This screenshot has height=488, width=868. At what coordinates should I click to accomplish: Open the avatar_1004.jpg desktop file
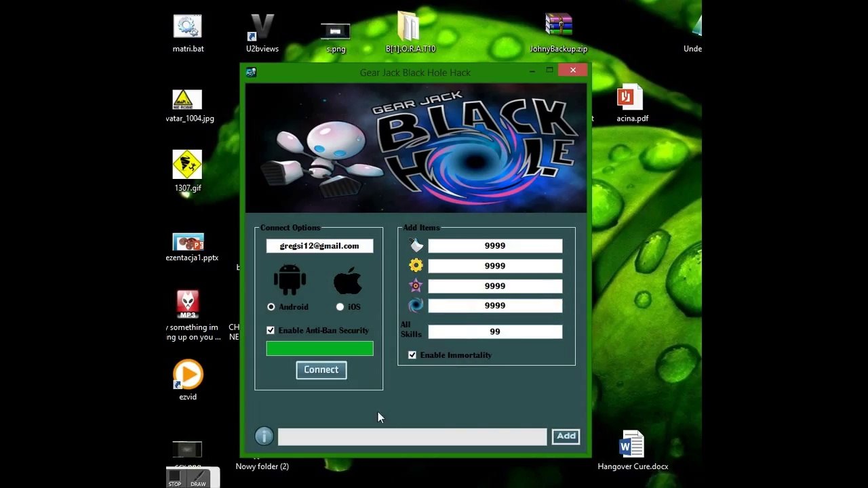190,106
